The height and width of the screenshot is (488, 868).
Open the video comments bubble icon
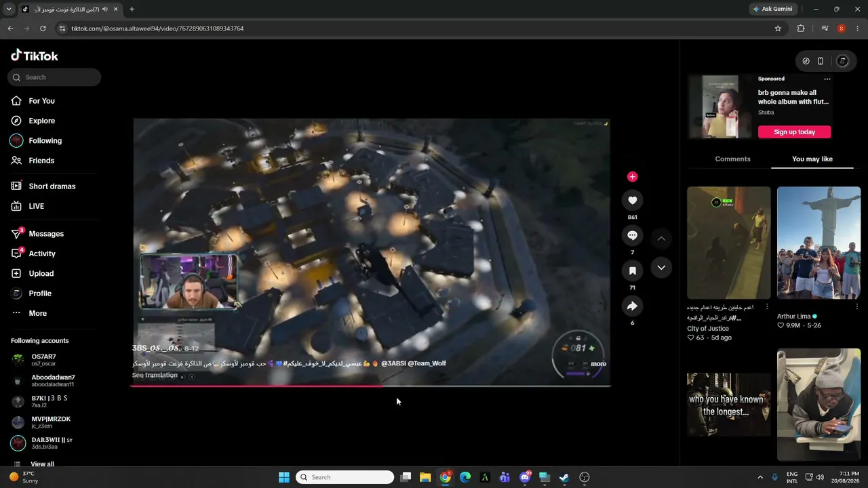[x=632, y=235]
